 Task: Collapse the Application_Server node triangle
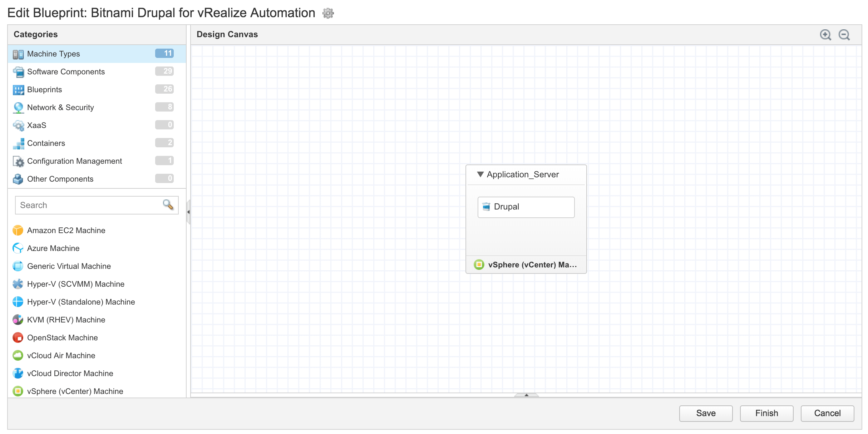point(480,174)
